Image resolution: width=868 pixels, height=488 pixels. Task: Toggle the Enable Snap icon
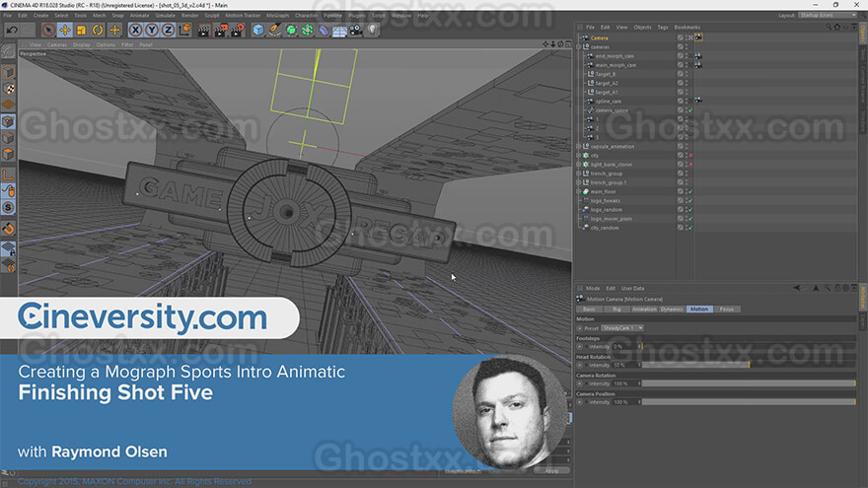tap(8, 229)
